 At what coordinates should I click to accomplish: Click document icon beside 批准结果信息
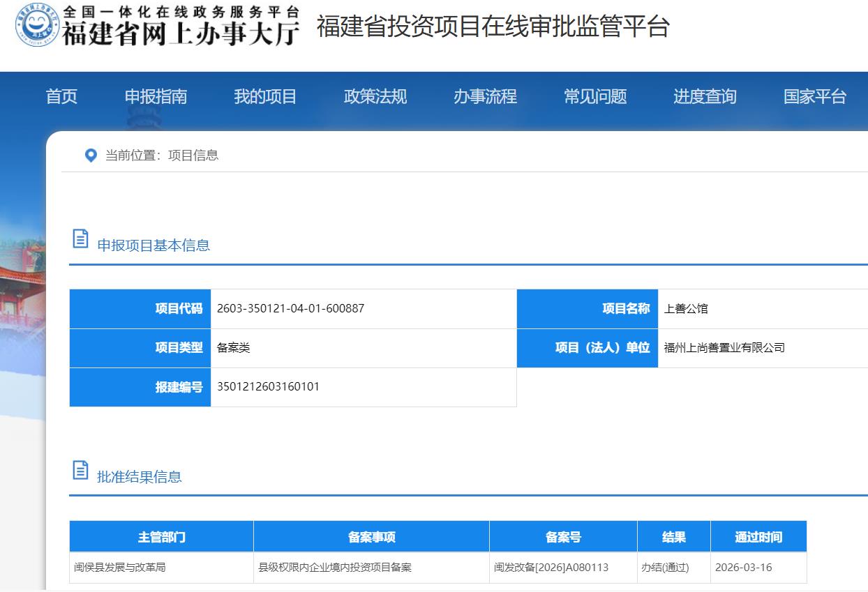(81, 471)
